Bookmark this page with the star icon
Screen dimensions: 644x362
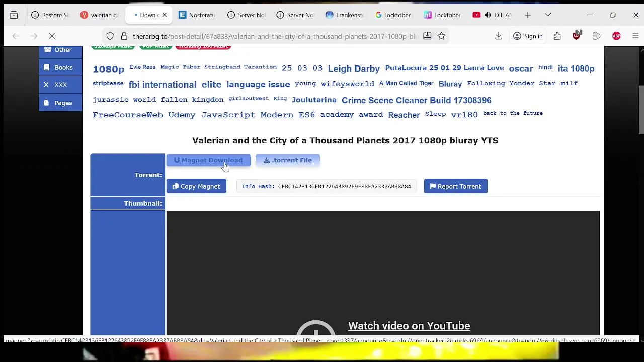441,36
